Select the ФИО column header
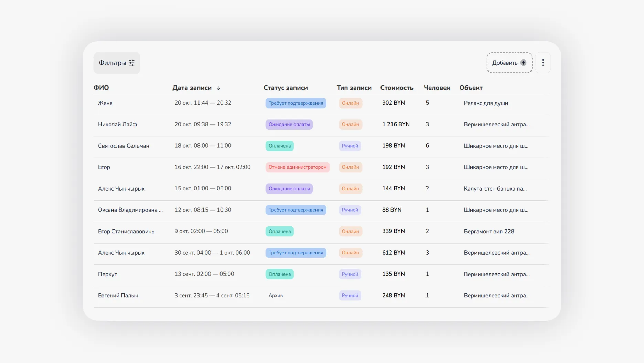The width and height of the screenshot is (644, 363). tap(101, 88)
